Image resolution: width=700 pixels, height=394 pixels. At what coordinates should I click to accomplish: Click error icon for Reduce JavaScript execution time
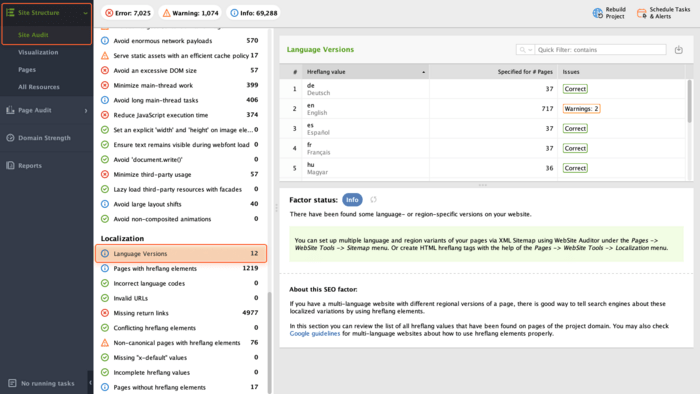click(104, 115)
